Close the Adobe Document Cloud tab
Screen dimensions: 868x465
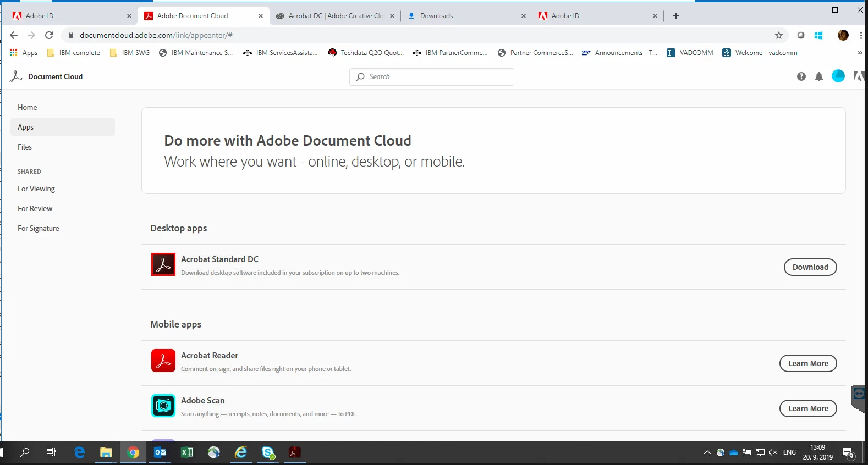coord(261,16)
